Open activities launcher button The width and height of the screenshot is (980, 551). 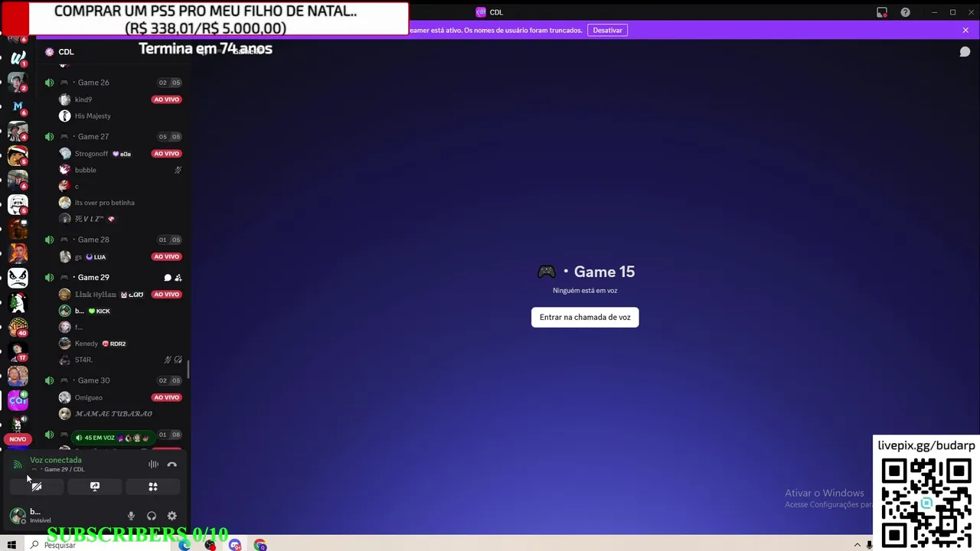pyautogui.click(x=153, y=487)
